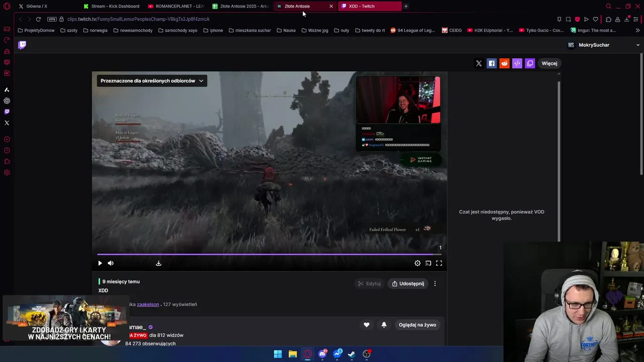Open the sidebar player icon
Viewport: 644px width, 362px height.
tap(7, 139)
